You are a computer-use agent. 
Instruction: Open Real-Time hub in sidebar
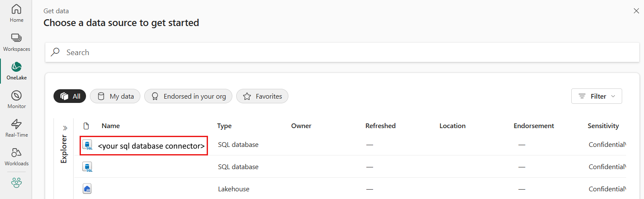[16, 128]
